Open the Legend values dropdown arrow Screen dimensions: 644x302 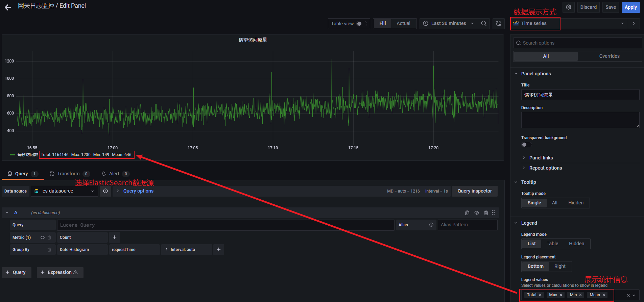click(634, 295)
